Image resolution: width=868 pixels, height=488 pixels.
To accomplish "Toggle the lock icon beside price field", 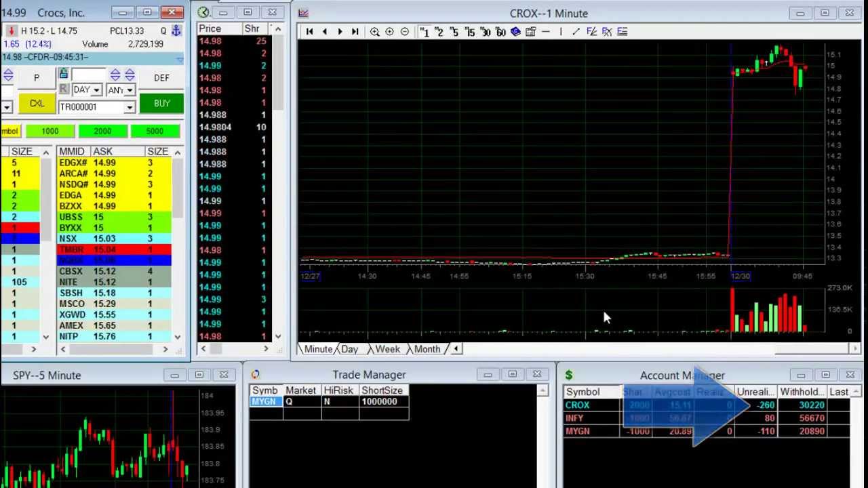I will [63, 74].
